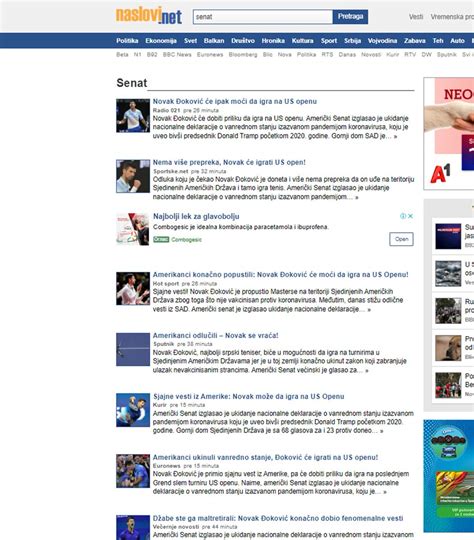Click the search field containing 'senat'
474x540 pixels.
pos(263,17)
